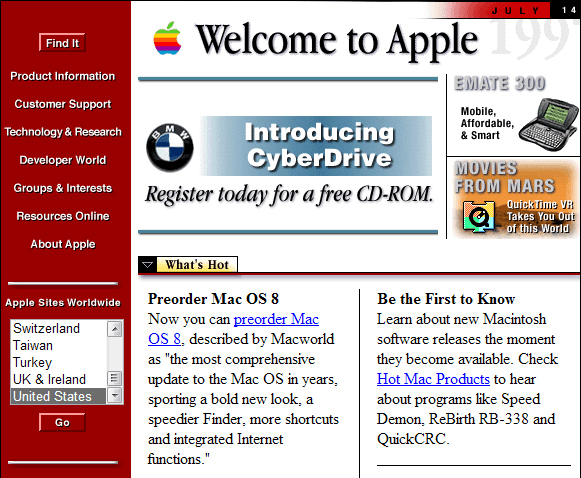
Task: Open Product Information section
Action: (x=63, y=76)
